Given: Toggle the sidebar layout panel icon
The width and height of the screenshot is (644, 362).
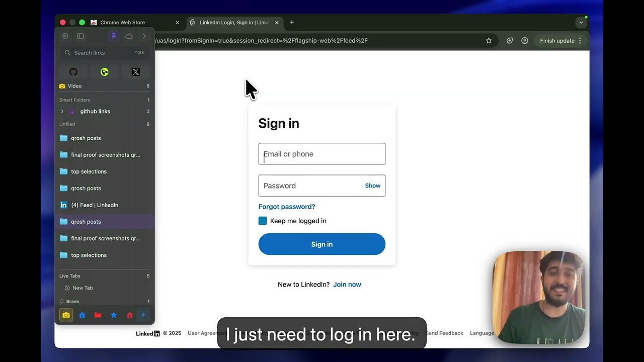Looking at the screenshot, I should pos(80,36).
